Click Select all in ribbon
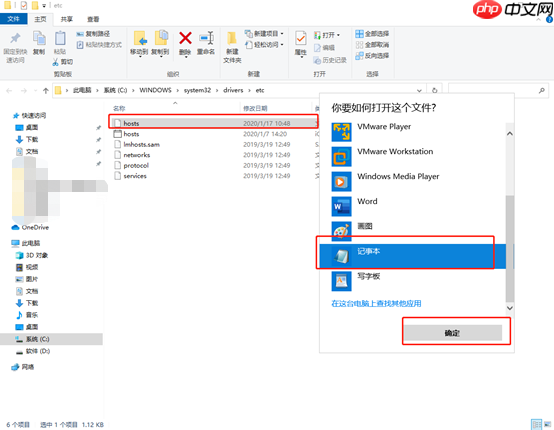 372,34
